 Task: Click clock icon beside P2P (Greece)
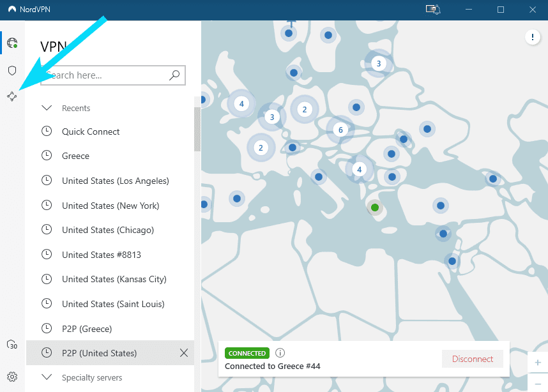pos(47,328)
